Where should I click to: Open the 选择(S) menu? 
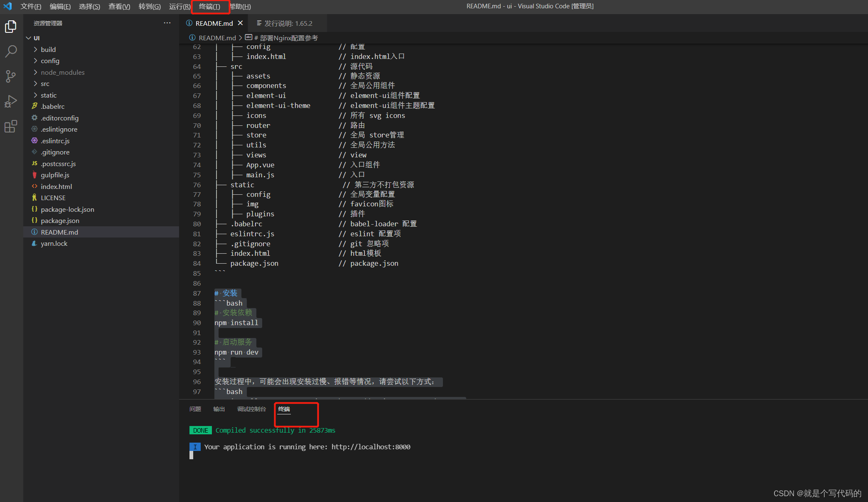tap(90, 6)
